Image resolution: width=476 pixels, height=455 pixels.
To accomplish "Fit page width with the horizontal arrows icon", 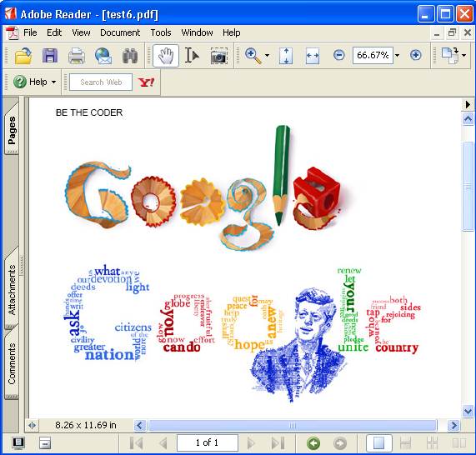I will pos(313,56).
